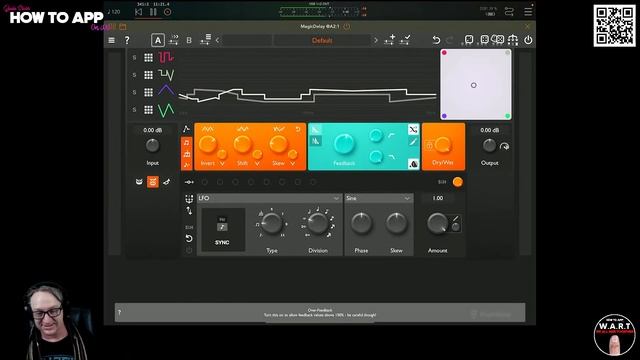
Task: Toggle the orange-highlighted icon below Input
Action: click(153, 182)
